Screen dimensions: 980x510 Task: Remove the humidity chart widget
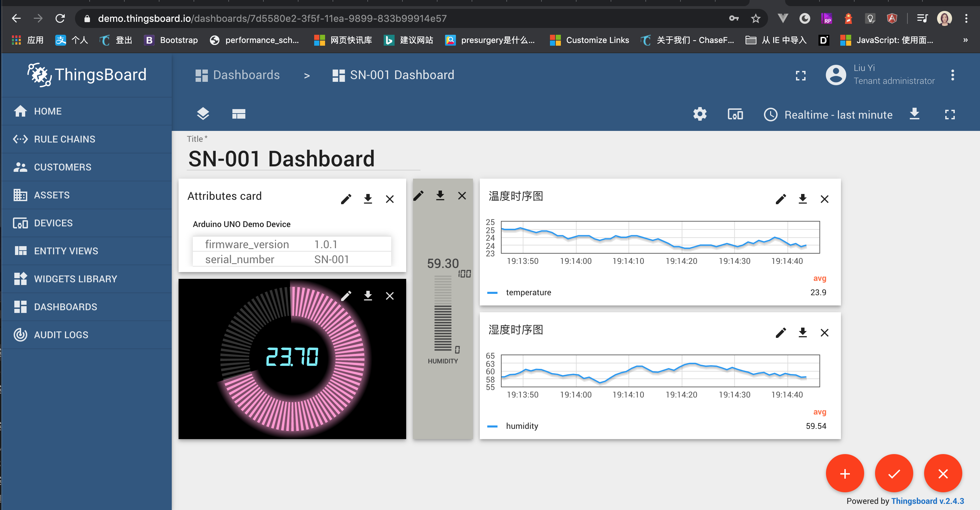point(824,333)
